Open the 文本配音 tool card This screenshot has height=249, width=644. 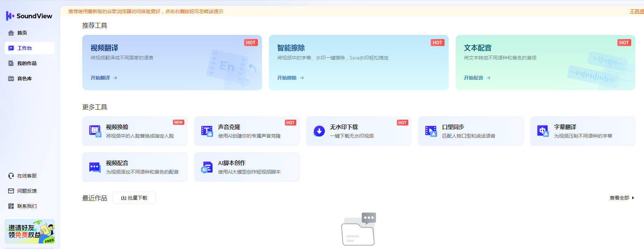545,63
